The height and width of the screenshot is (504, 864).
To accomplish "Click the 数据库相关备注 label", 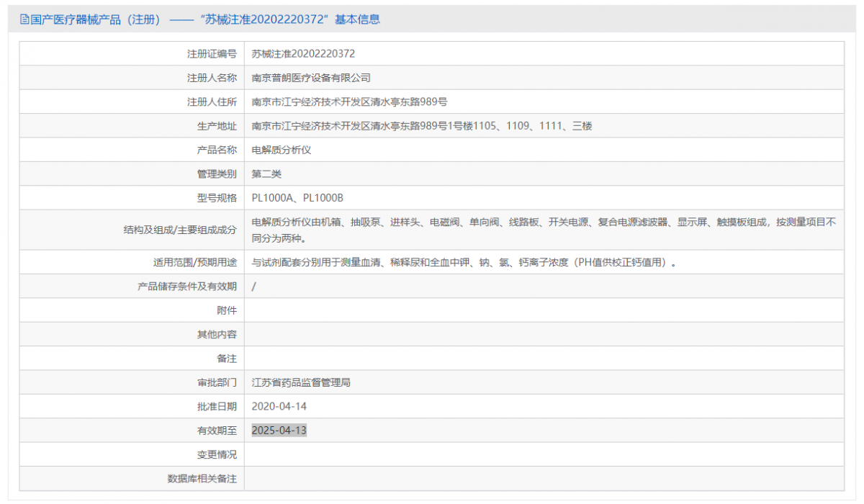I will tap(202, 478).
